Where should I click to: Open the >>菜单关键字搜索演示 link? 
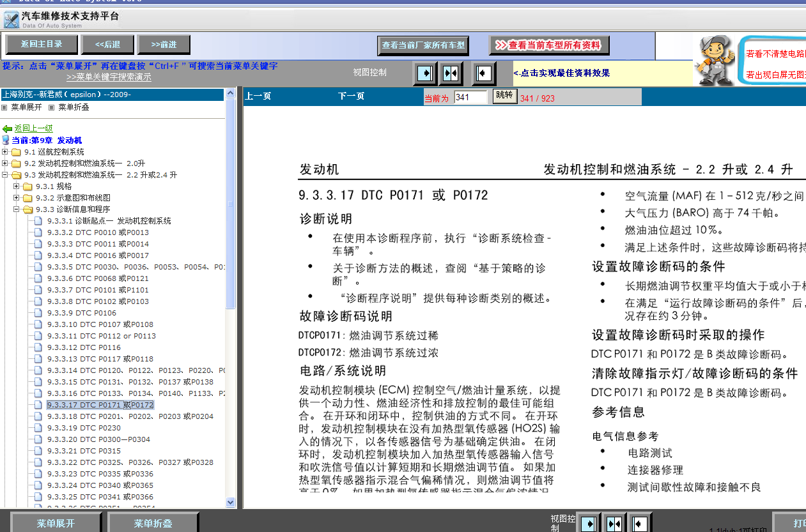[109, 77]
